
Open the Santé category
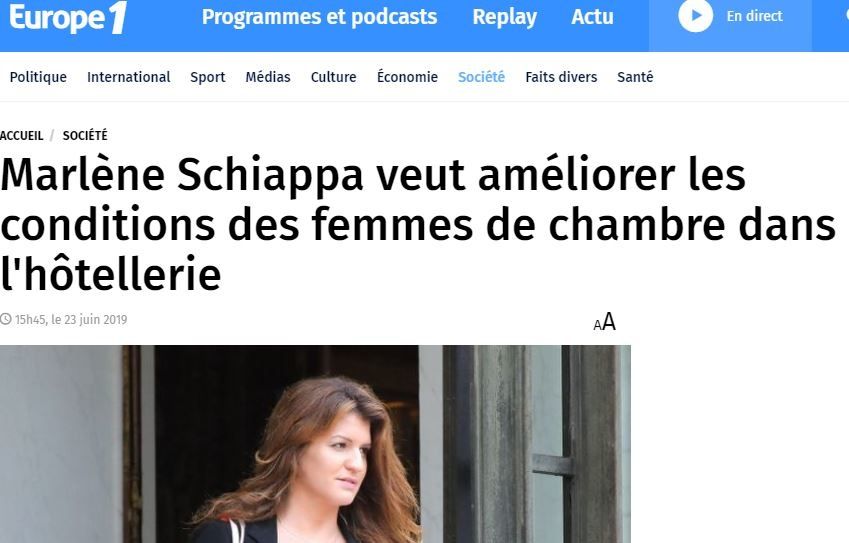click(635, 77)
